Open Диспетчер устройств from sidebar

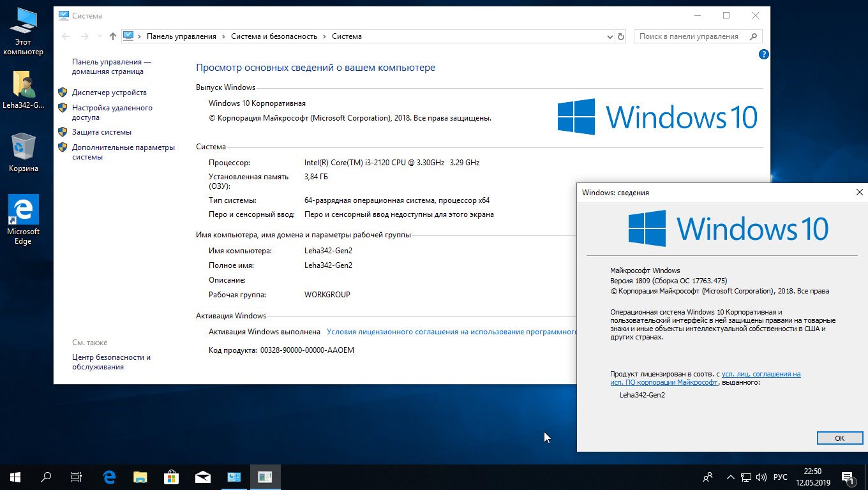coord(109,93)
